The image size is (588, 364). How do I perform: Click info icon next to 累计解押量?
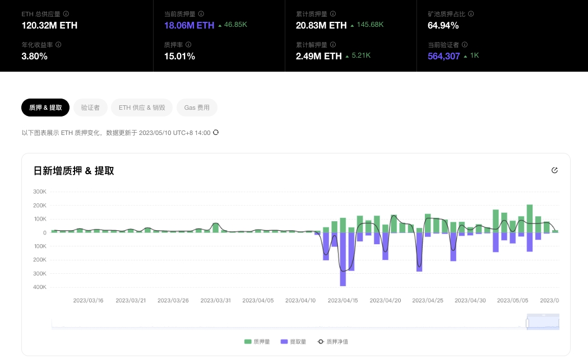pos(333,44)
